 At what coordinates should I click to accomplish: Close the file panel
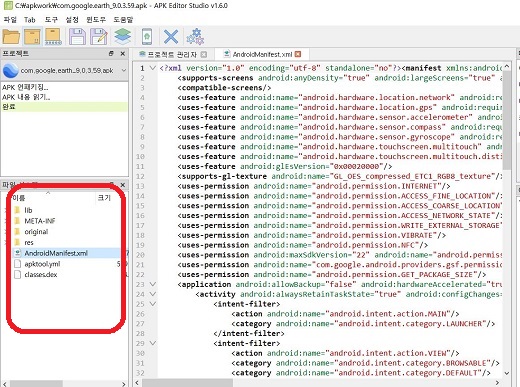click(x=123, y=184)
